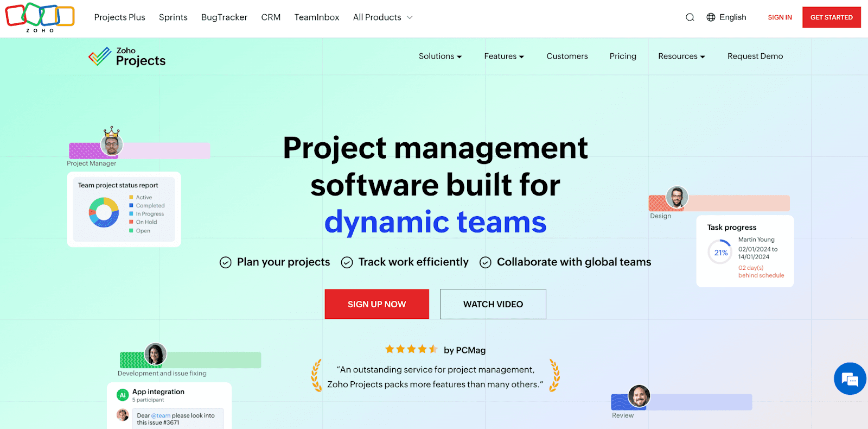868x429 pixels.
Task: Click the 21% task progress circle
Action: click(x=720, y=253)
